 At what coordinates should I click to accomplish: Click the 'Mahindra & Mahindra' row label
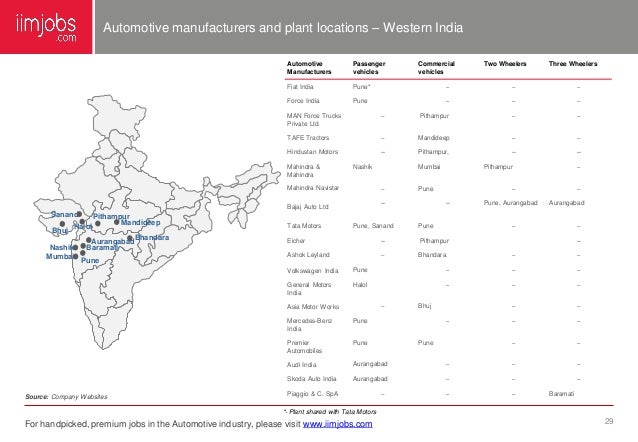(x=303, y=171)
